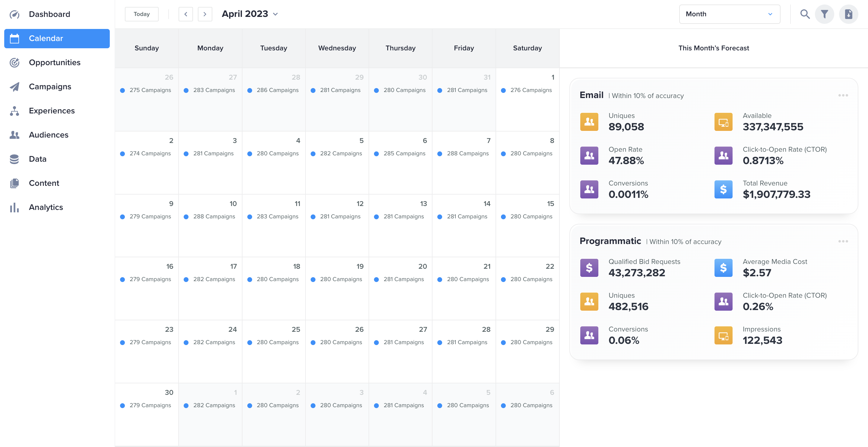Screen dimensions: 868x447
Task: Open 274 Campaigns on April 2
Action: pos(150,154)
